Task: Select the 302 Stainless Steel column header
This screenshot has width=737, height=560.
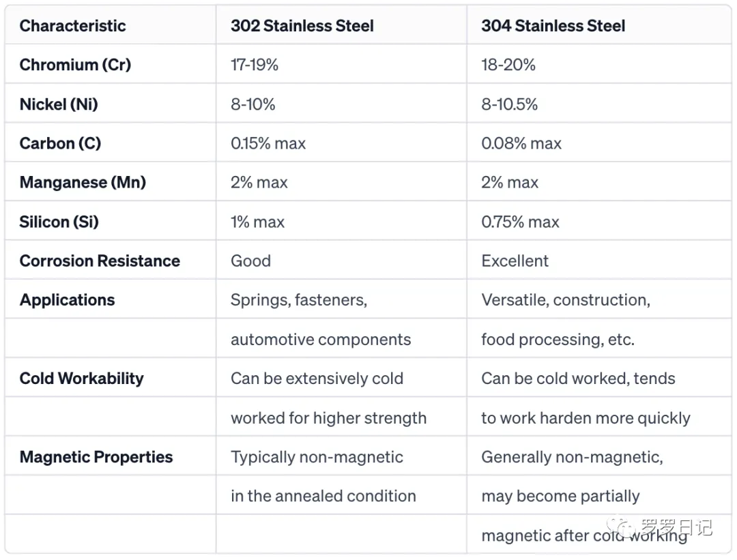Action: 302,26
